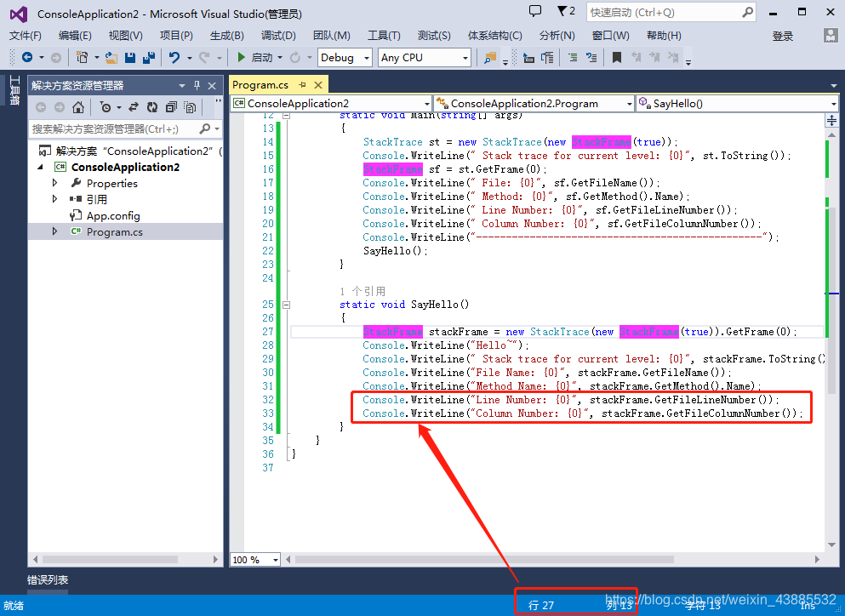
Task: Open the 文件(F) menu
Action: (x=26, y=36)
